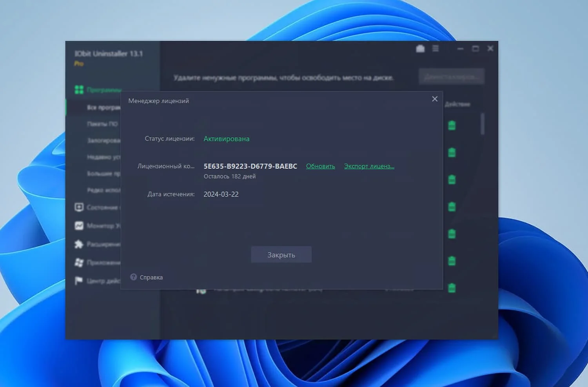
Task: Click the green Программы grid icon
Action: point(79,90)
